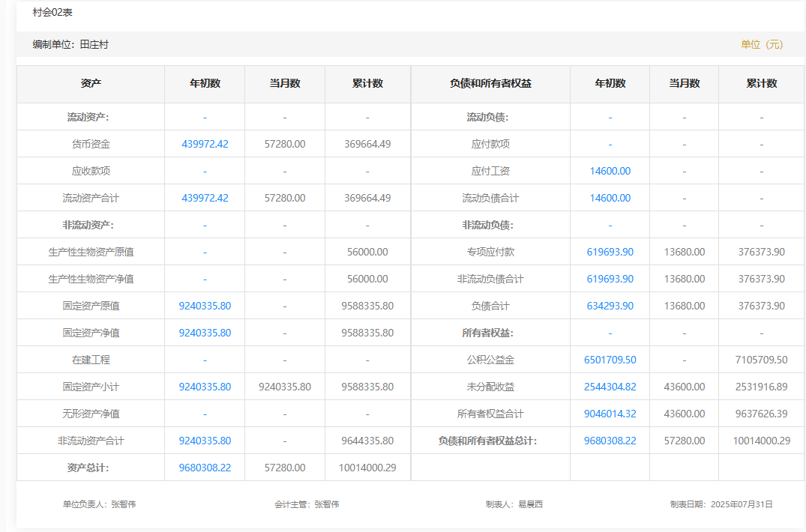
Task: Click 流动负债合计 opening balance link
Action: click(x=610, y=198)
